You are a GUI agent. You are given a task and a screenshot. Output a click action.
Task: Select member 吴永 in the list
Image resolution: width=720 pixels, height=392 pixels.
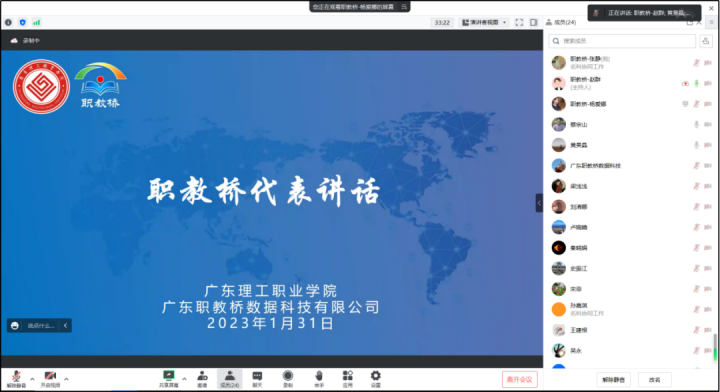631,351
